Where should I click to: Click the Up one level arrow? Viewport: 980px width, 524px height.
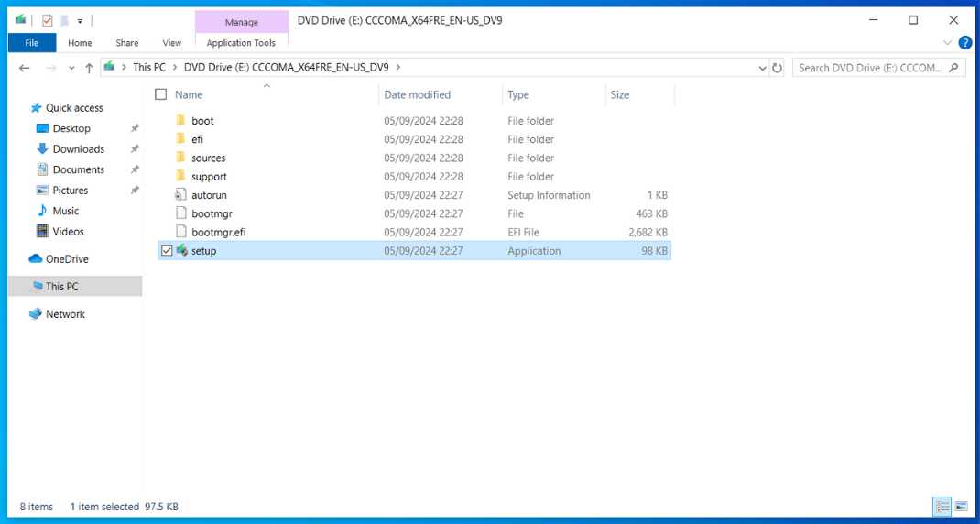click(89, 68)
